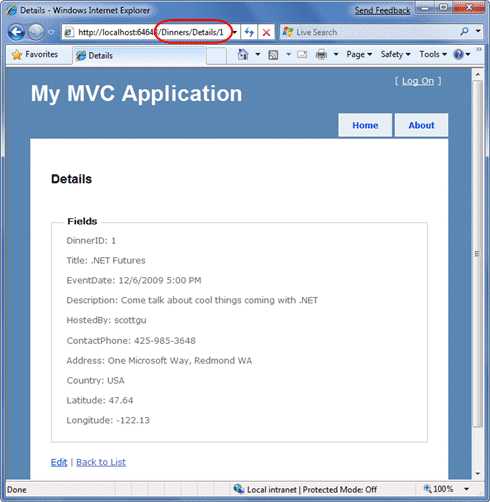Click the Done status bar text
The image size is (490, 502).
17,489
